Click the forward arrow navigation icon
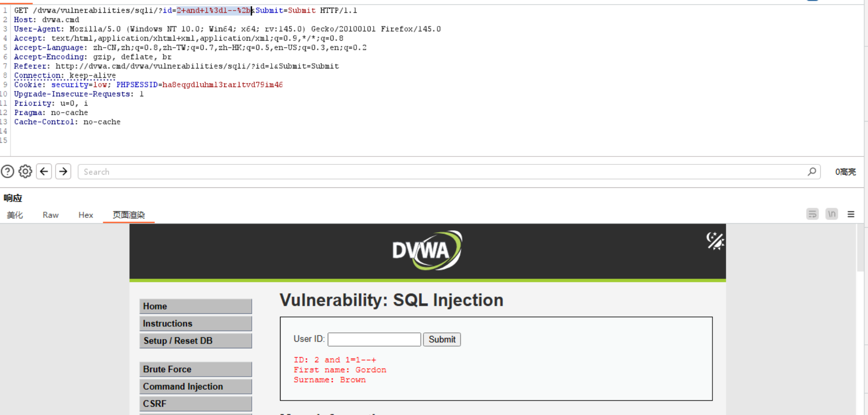The height and width of the screenshot is (415, 868). [63, 171]
